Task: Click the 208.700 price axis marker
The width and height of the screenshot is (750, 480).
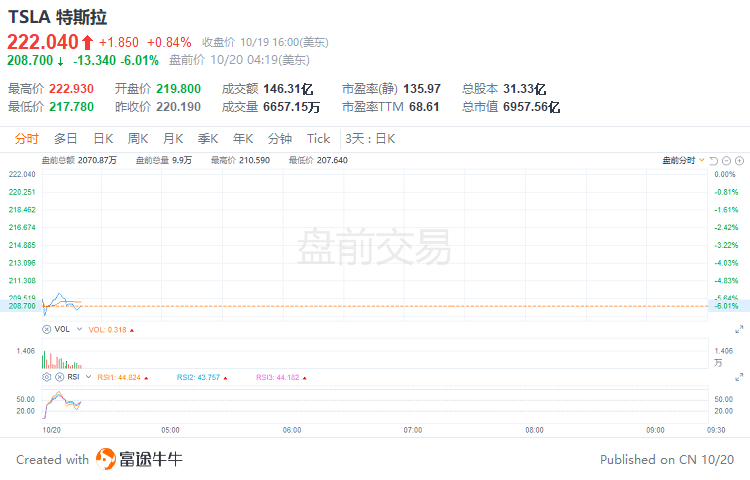Action: tap(22, 306)
